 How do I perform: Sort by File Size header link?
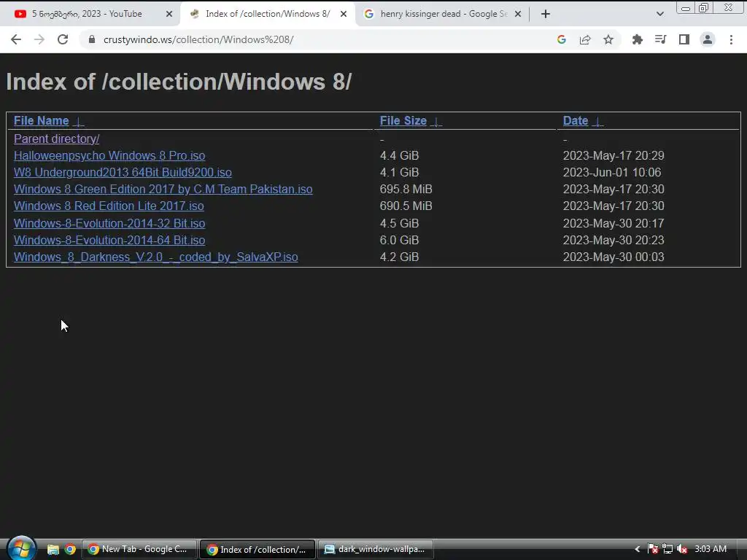[403, 121]
